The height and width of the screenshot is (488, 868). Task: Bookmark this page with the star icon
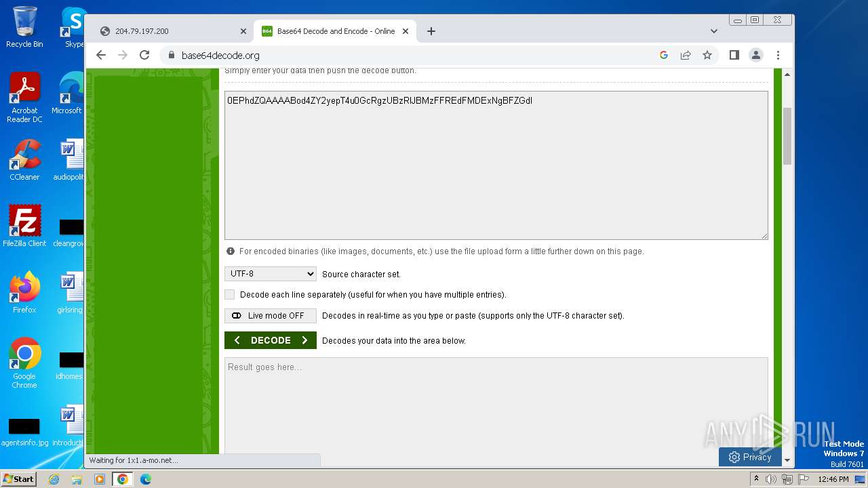707,55
